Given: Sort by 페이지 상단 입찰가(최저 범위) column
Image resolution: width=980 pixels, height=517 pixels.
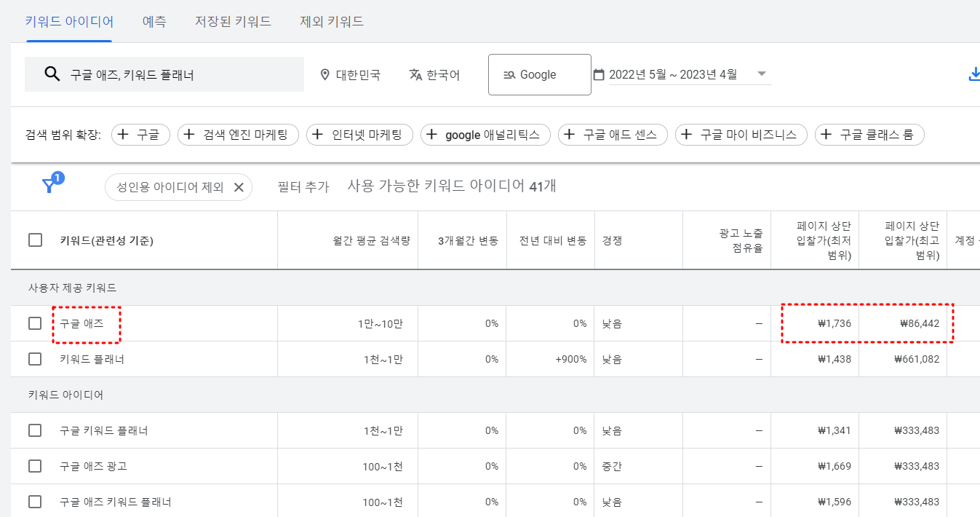Looking at the screenshot, I should pos(824,240).
